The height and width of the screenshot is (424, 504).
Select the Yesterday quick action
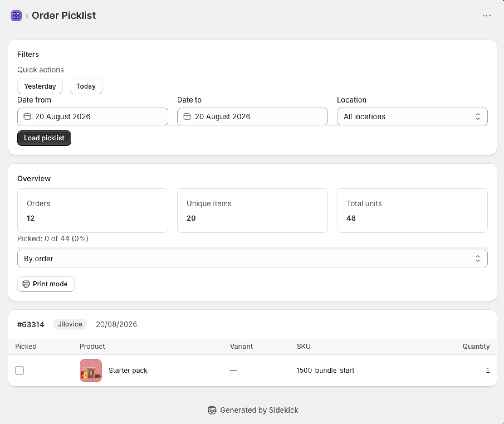pos(40,86)
